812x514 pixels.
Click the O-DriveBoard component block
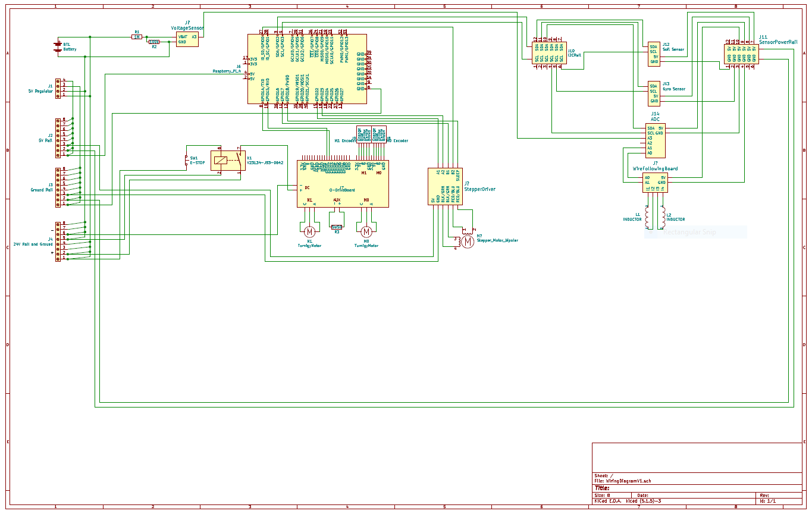tap(343, 184)
